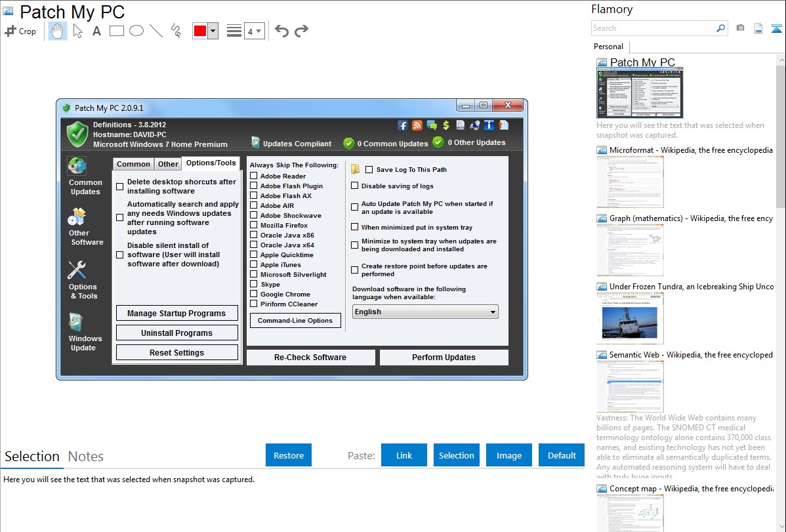Click in the Flamory Search field
Viewport: 786px width, 532px height.
[x=653, y=28]
